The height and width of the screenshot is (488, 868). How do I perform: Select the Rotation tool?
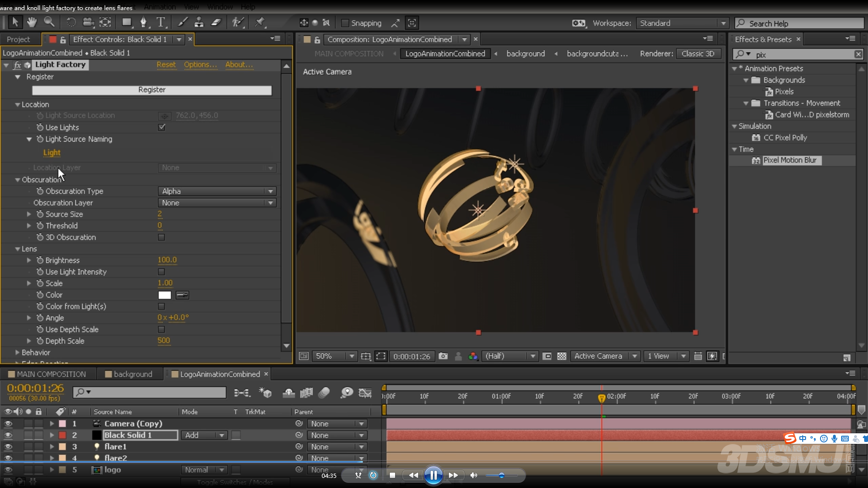(x=71, y=22)
